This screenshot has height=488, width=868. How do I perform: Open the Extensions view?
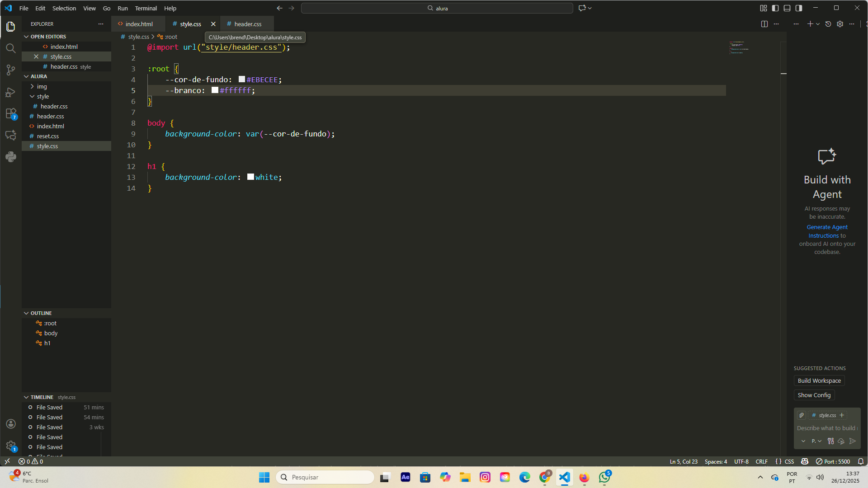pyautogui.click(x=11, y=113)
